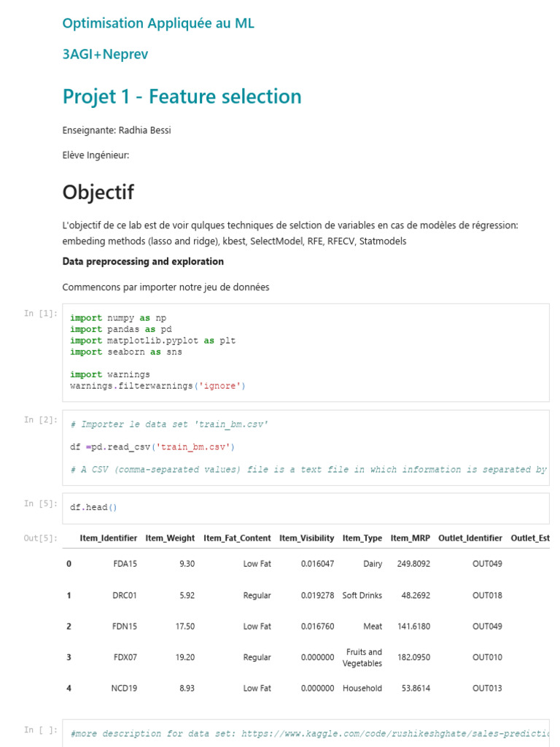
Task: Click the '3AGI+Neprev' heading
Action: (x=105, y=54)
